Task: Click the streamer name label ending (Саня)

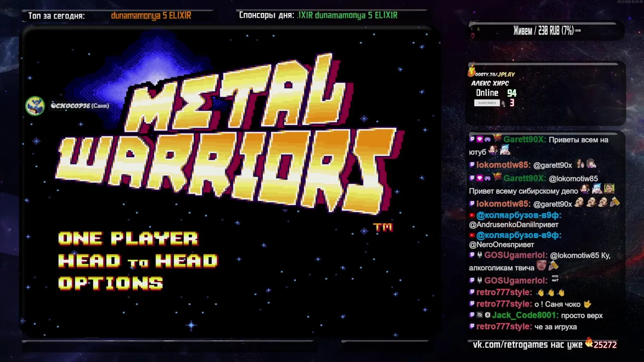Action: [79, 106]
